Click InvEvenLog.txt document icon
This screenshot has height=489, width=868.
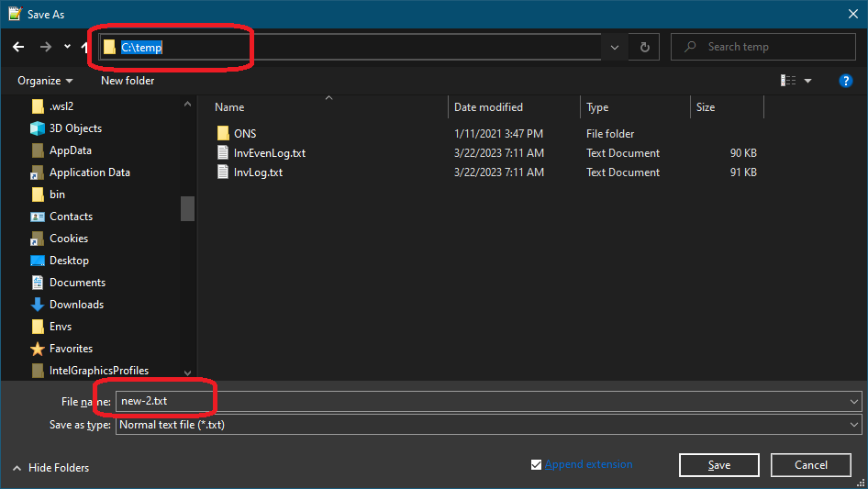coord(223,153)
